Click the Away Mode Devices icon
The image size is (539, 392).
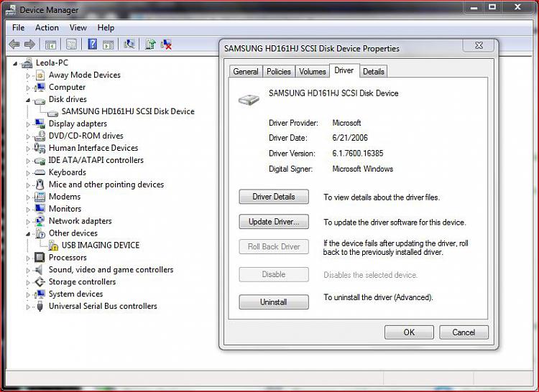(40, 75)
